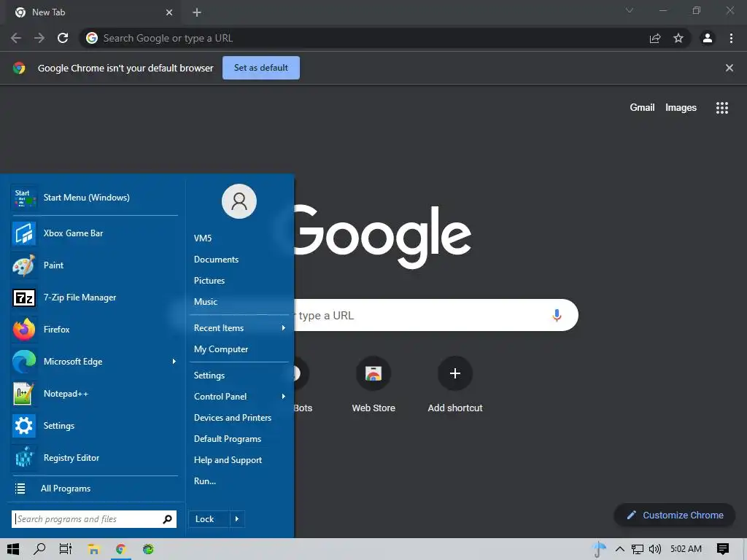Show hidden tray icons chevron
747x560 pixels.
click(620, 549)
